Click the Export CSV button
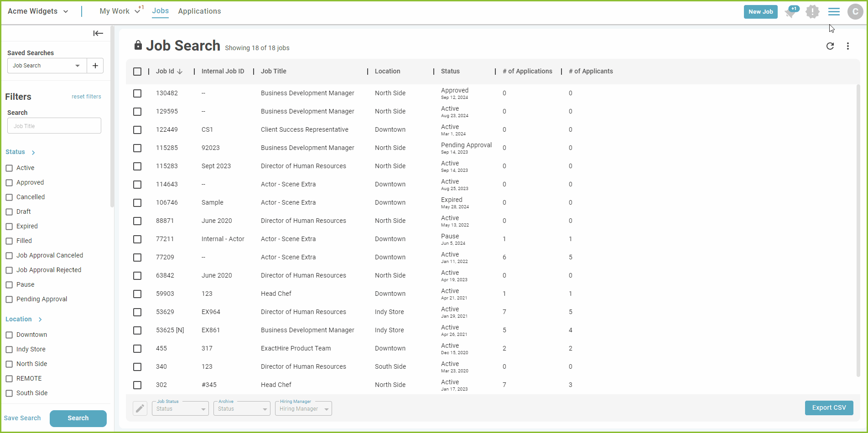Screen dimensions: 868x433 829,407
